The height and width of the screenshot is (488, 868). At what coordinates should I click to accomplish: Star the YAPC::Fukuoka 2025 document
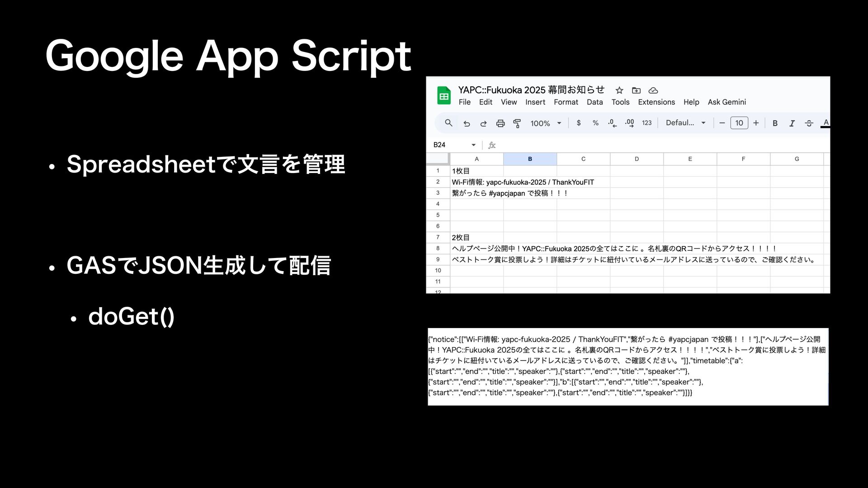click(x=619, y=90)
